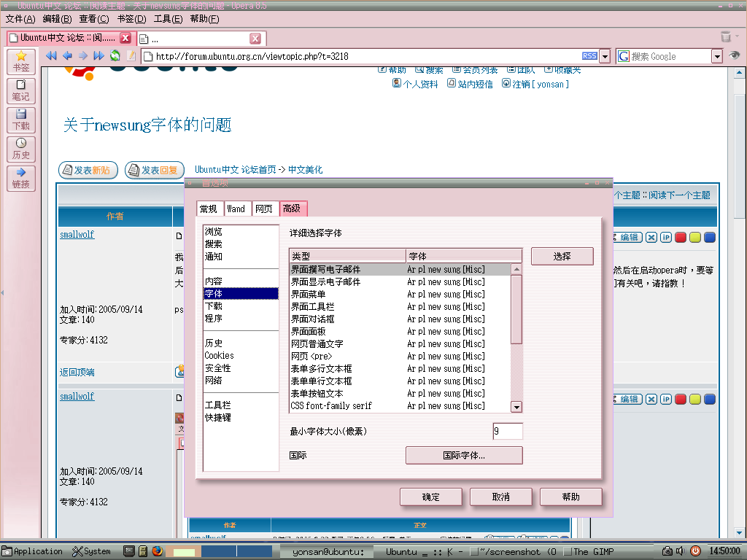Select 浏览 in the advanced settings list
The width and height of the screenshot is (747, 560).
tap(241, 231)
